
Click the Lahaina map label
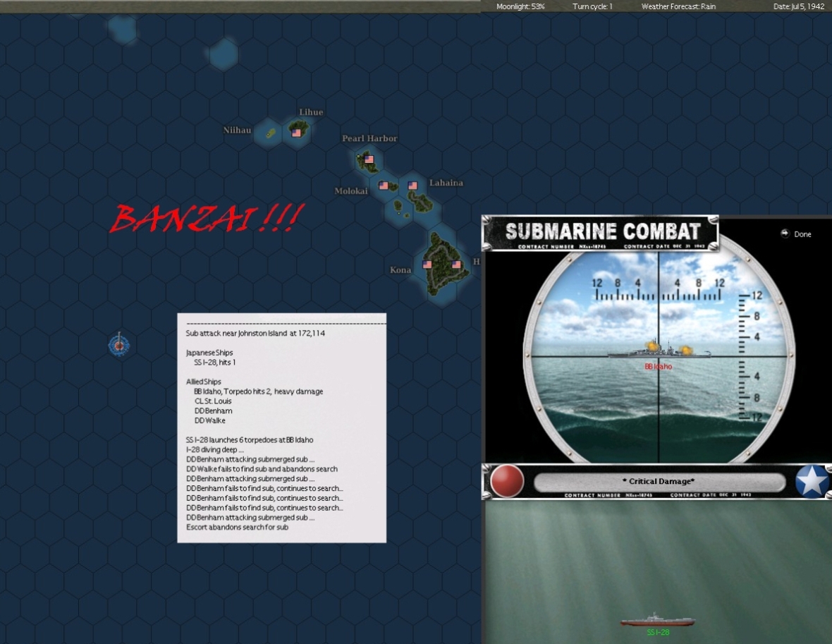click(446, 183)
